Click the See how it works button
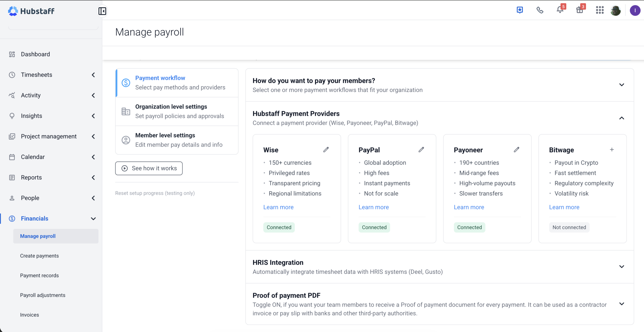Screen dimensions: 644x332 coord(149,168)
